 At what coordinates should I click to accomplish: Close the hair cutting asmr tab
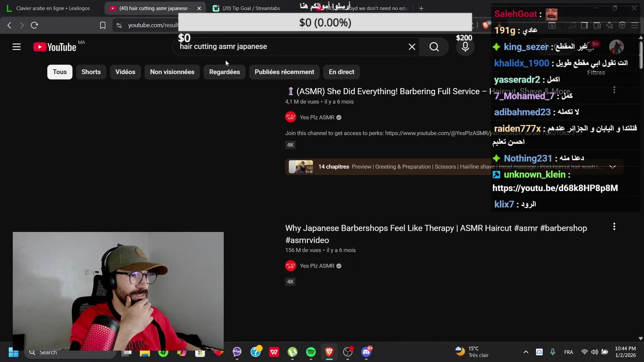click(199, 8)
